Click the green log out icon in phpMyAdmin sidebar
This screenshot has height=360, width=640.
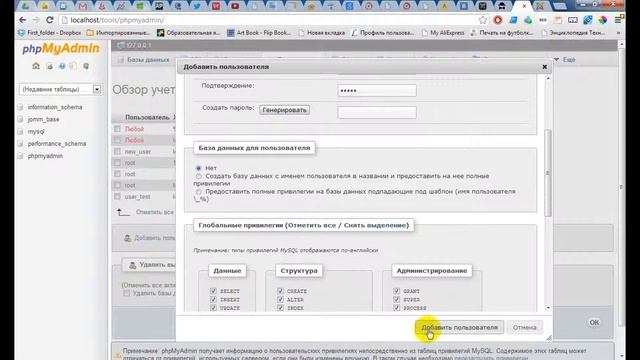[x=49, y=66]
